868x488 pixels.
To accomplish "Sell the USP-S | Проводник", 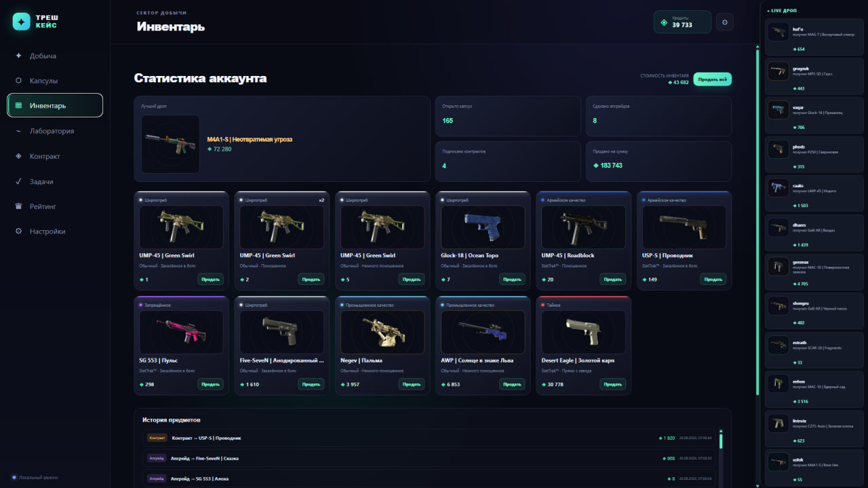I will (713, 280).
